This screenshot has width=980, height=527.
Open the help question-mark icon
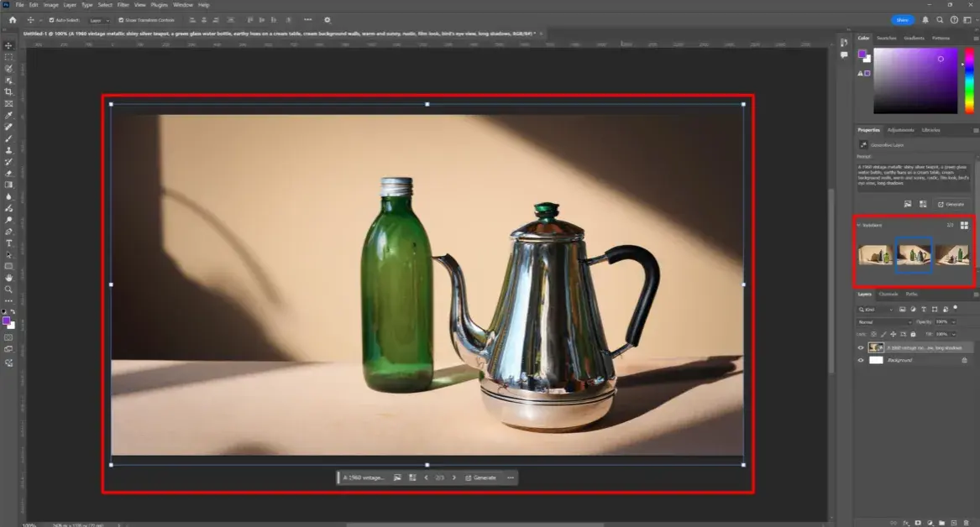click(x=954, y=20)
